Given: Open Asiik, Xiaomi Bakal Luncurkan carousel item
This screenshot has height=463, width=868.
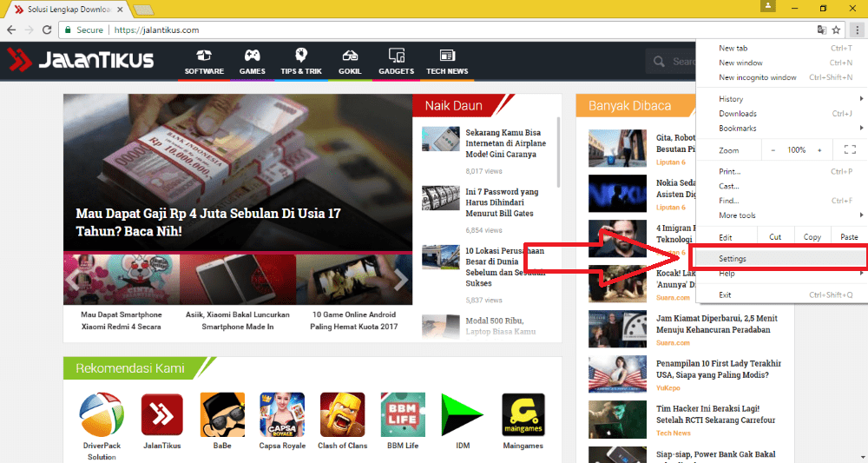Looking at the screenshot, I should [238, 321].
